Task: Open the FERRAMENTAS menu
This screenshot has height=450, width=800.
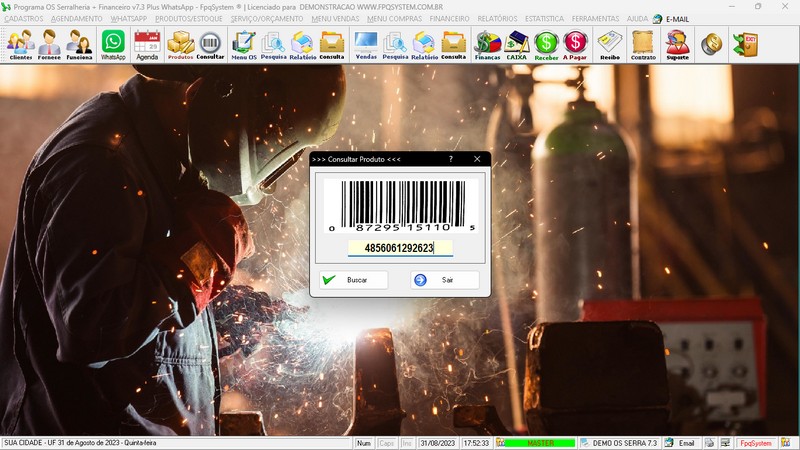Action: [595, 19]
